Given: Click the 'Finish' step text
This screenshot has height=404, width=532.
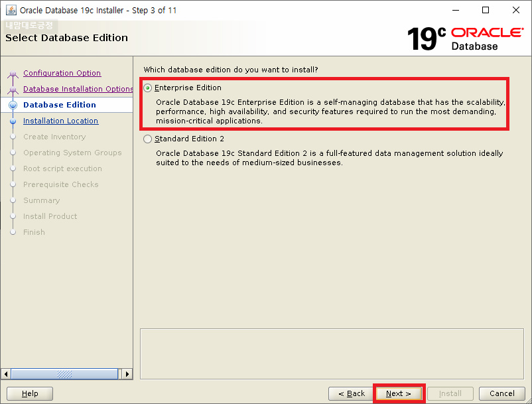Looking at the screenshot, I should (x=34, y=232).
